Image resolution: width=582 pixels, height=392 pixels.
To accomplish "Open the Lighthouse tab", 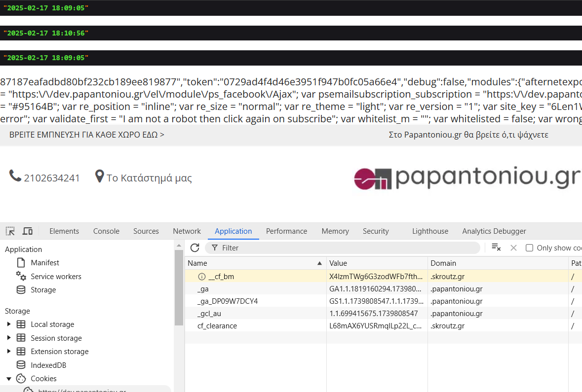I will (430, 231).
